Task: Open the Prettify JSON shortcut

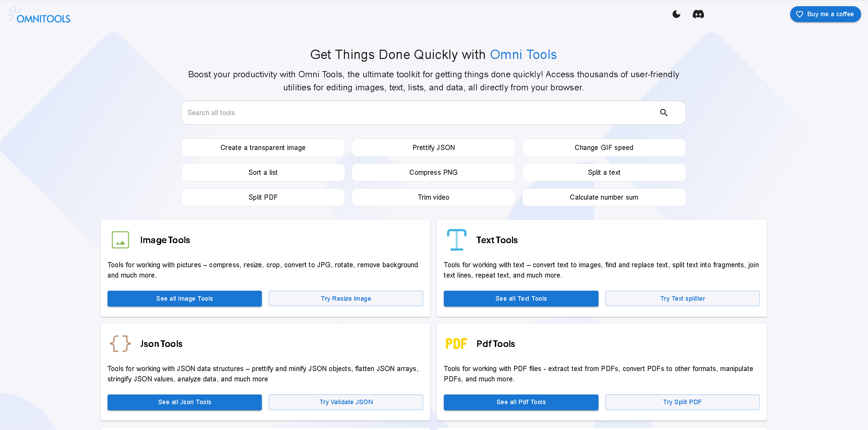Action: (433, 148)
